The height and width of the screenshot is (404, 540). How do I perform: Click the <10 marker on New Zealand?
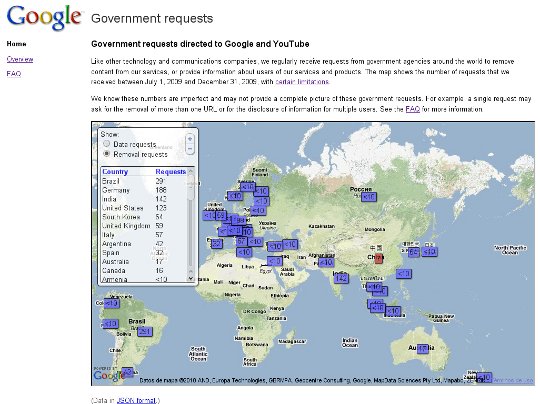pyautogui.click(x=484, y=377)
